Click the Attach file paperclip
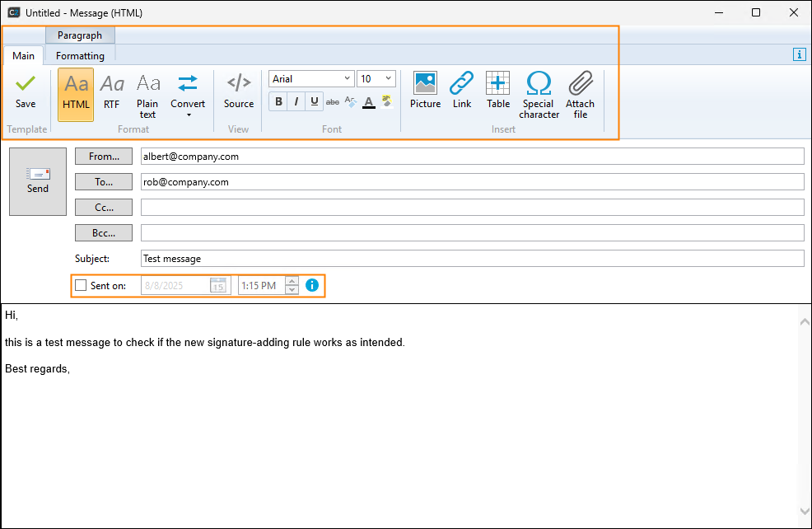Image resolution: width=812 pixels, height=529 pixels. point(580,91)
